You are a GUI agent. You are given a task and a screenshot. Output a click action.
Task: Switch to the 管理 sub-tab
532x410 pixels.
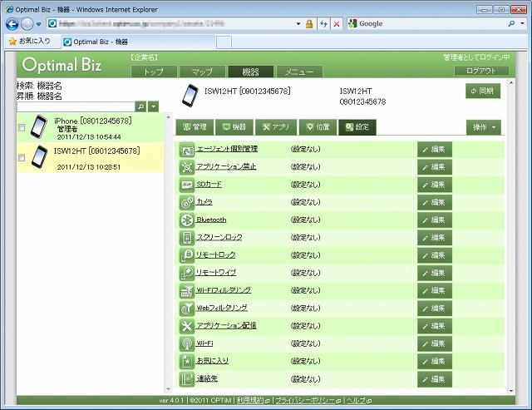[195, 127]
